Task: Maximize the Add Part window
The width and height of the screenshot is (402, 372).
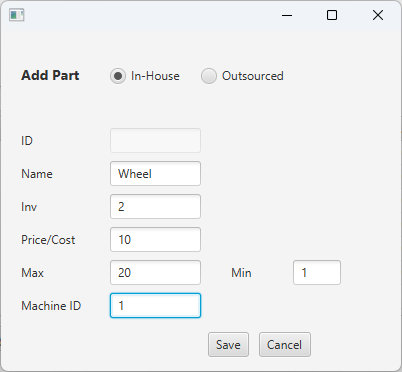Action: tap(332, 15)
